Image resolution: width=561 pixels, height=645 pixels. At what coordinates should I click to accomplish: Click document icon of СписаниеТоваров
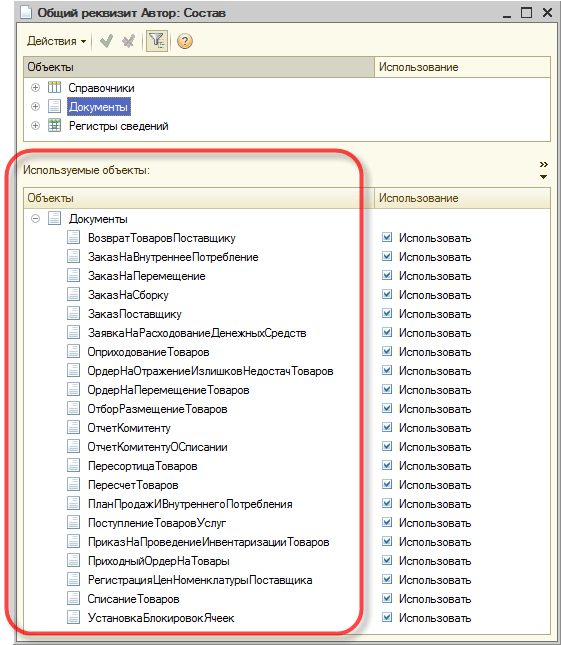(73, 599)
